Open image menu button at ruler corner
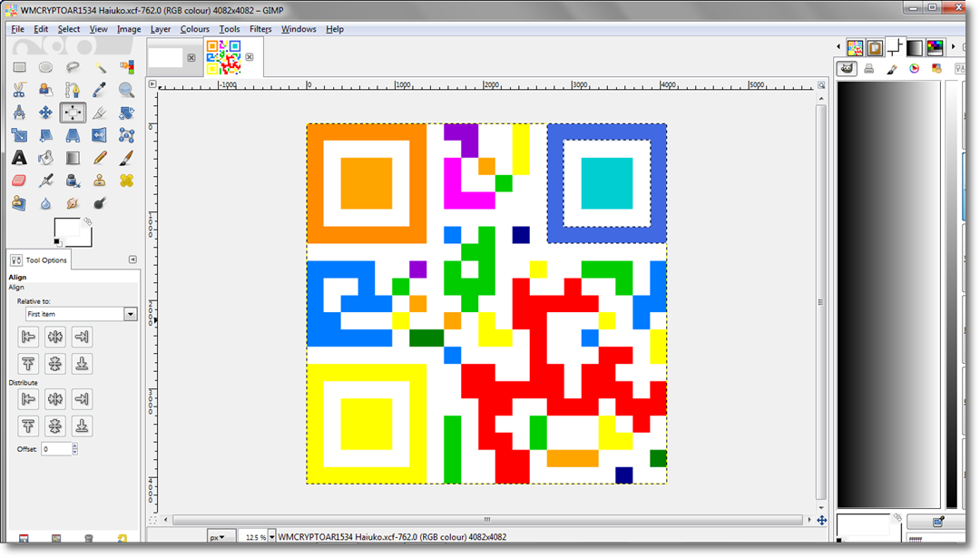 [x=152, y=83]
